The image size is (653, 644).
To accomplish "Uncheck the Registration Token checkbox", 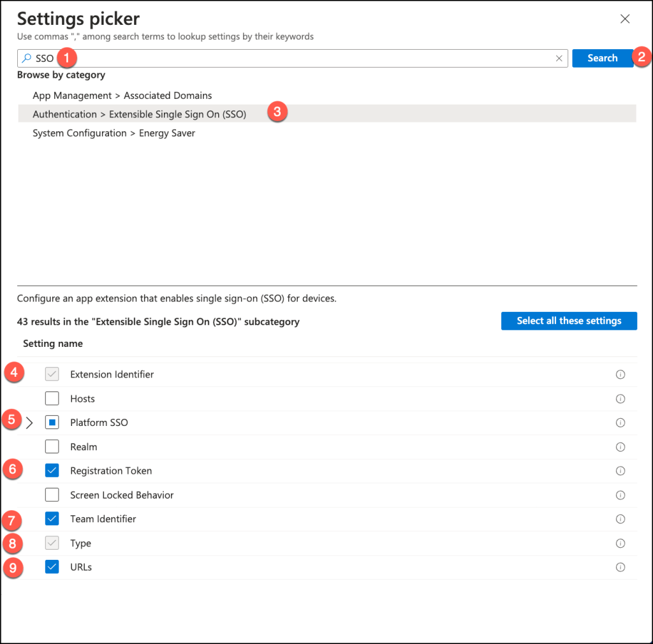I will (52, 471).
